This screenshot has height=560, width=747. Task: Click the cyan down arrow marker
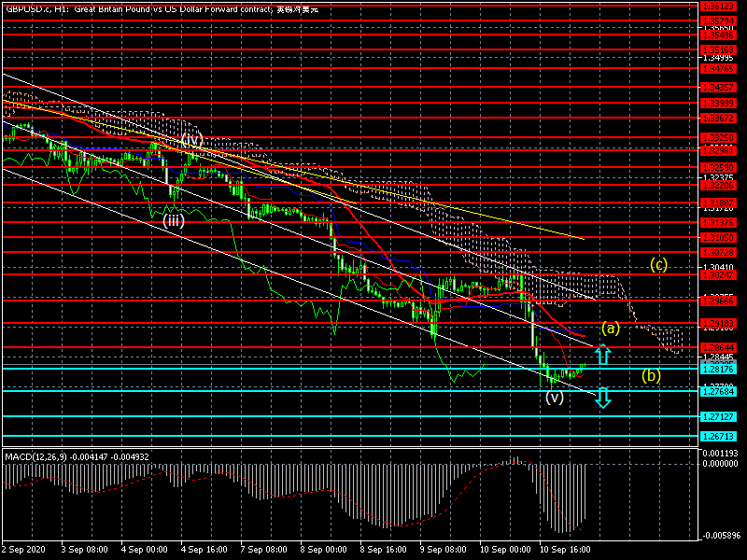tap(603, 398)
